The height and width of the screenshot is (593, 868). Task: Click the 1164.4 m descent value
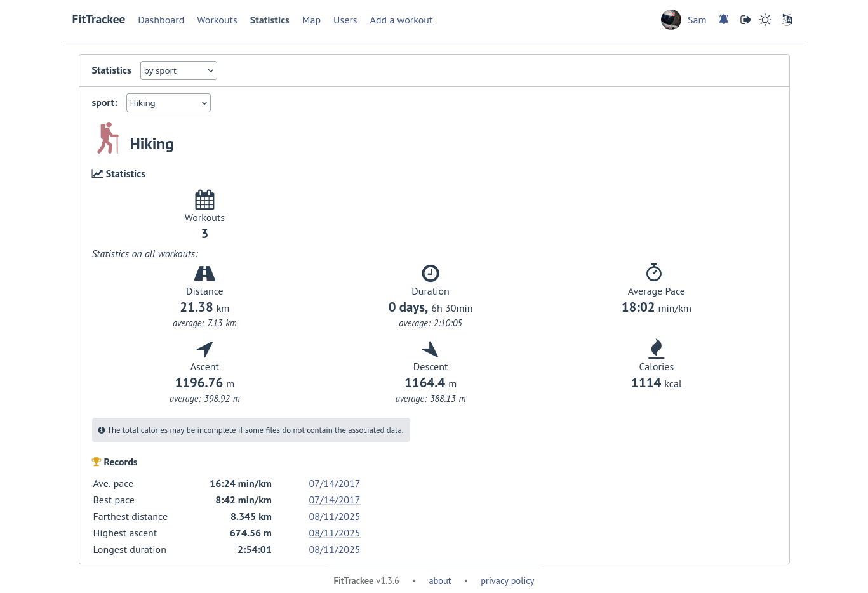coord(431,383)
